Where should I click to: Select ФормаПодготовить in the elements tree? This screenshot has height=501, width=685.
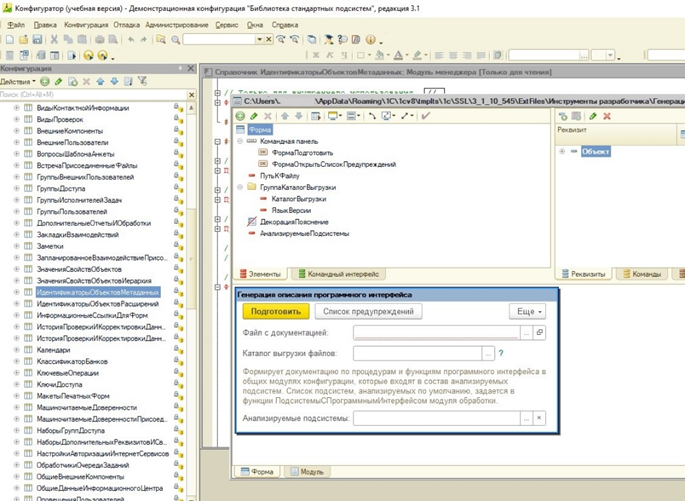(302, 153)
